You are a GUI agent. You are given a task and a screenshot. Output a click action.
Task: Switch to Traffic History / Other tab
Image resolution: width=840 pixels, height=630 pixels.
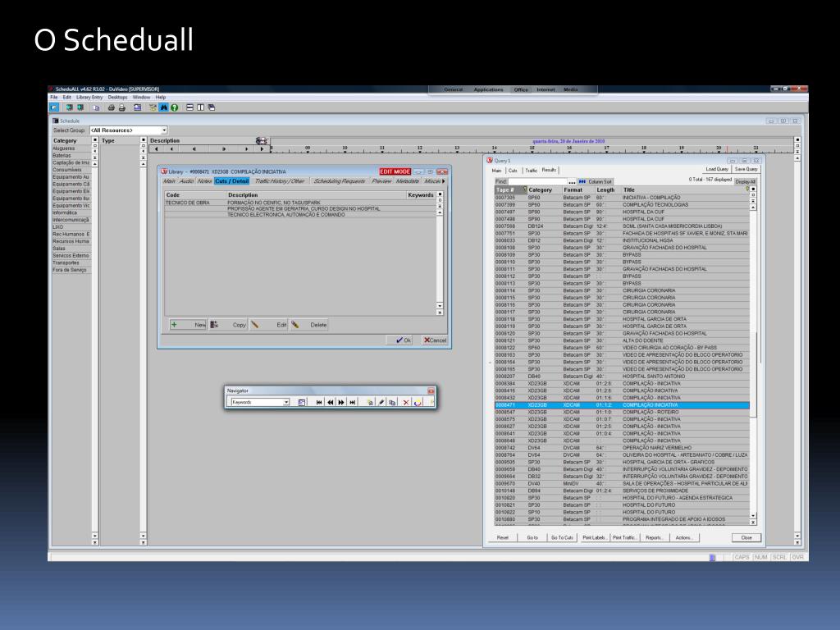(x=280, y=181)
